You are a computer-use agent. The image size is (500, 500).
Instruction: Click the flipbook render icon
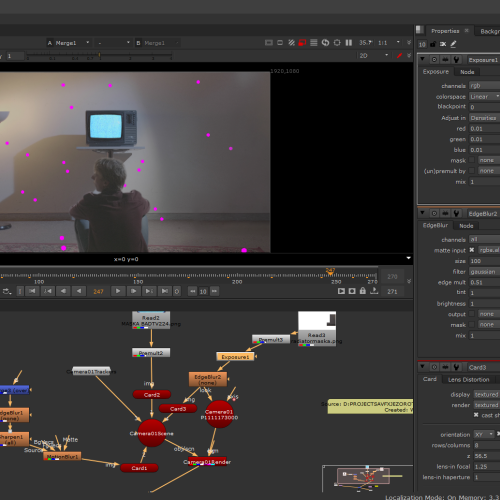point(341,291)
